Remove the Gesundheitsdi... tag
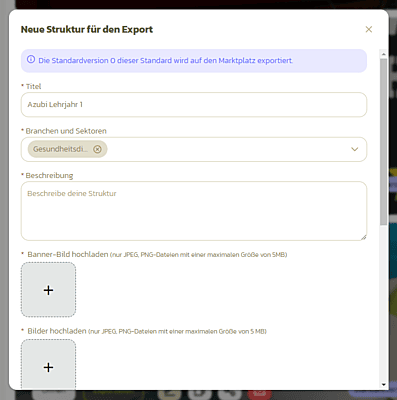The width and height of the screenshot is (397, 400). click(x=97, y=149)
